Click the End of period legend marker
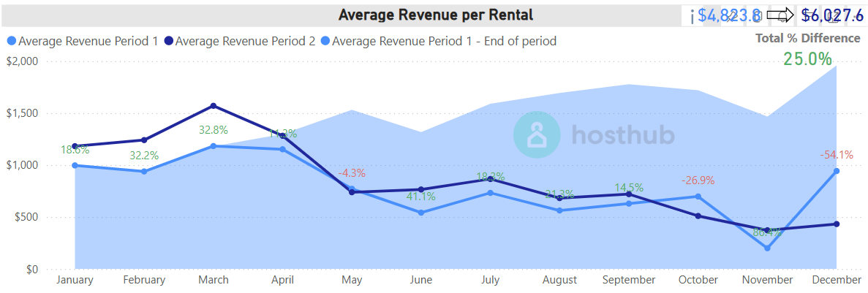The width and height of the screenshot is (868, 293). click(x=325, y=42)
